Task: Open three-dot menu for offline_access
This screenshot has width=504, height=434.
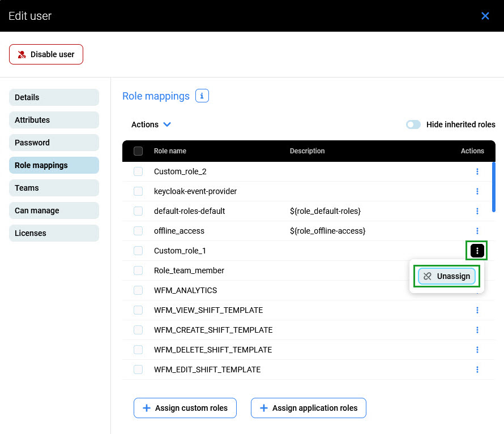Action: [477, 231]
